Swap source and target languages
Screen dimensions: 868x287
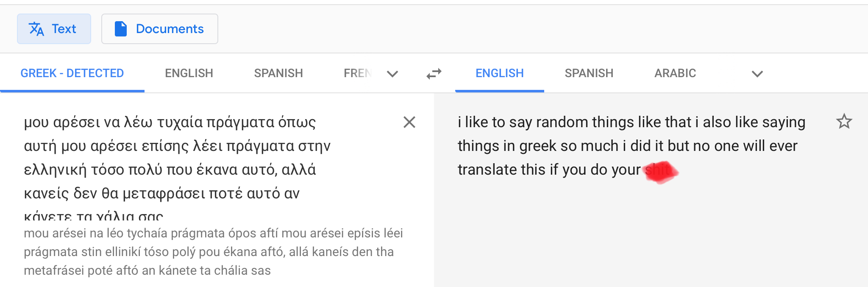click(434, 74)
